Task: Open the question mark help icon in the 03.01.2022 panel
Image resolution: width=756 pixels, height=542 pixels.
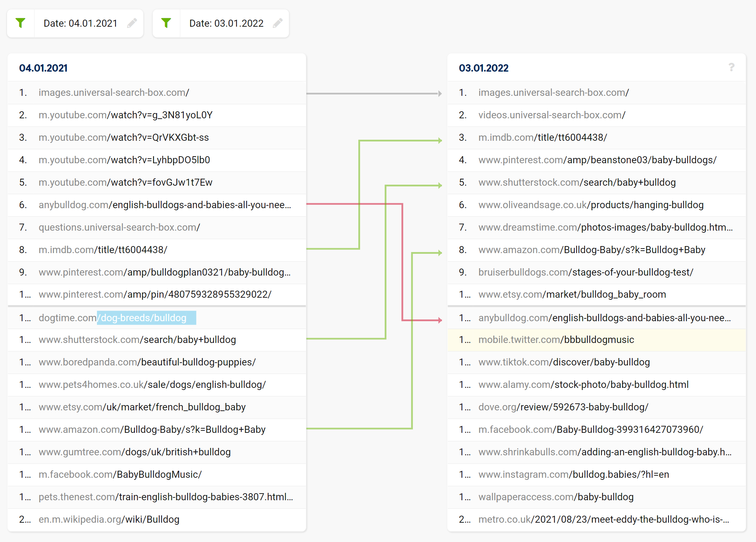Action: point(731,67)
